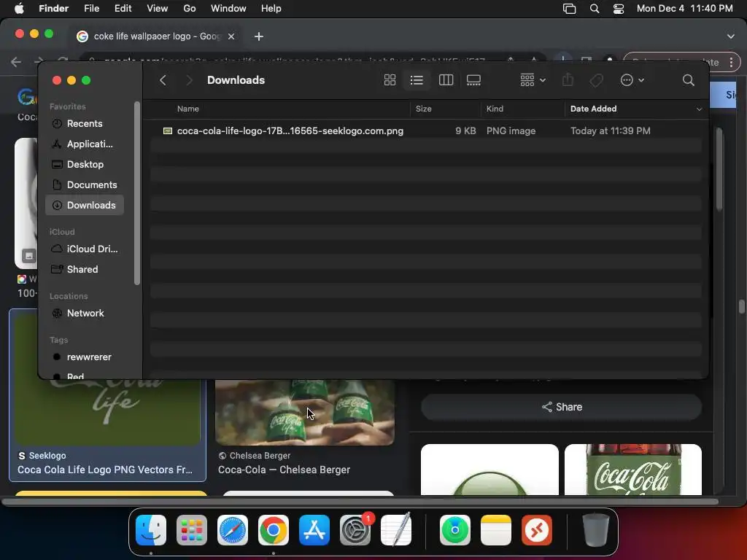Open Safari from the Dock

[233, 530]
